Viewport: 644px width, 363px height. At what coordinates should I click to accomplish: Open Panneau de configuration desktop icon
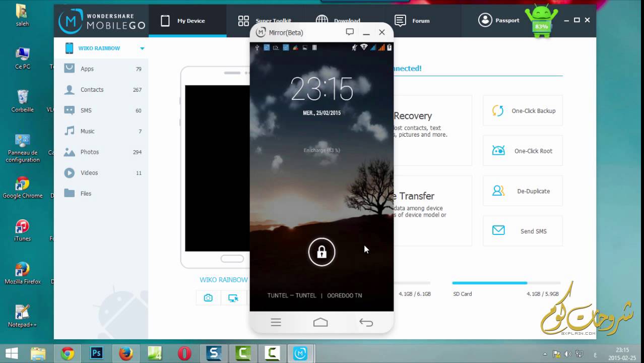23,148
